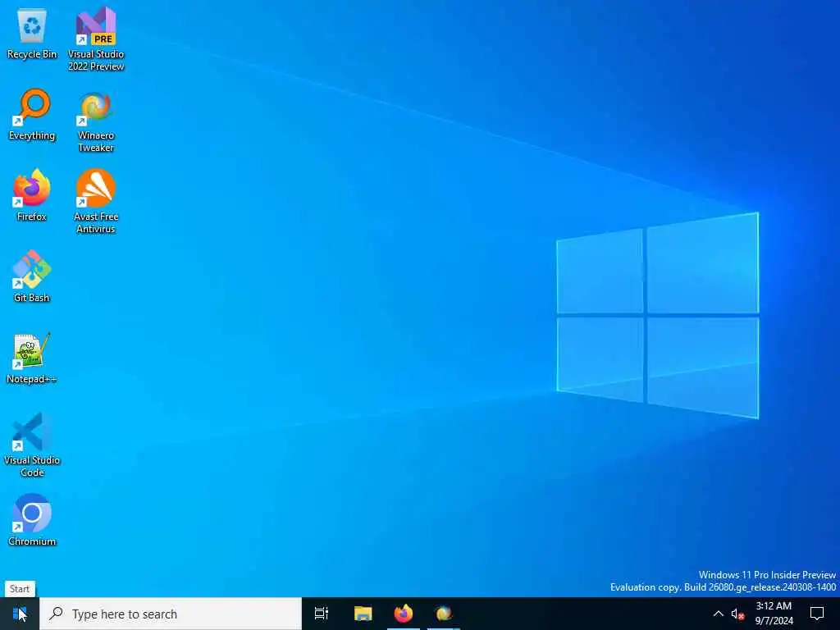Viewport: 840px width, 630px height.
Task: Select the Git Bash desktop shortcut
Action: click(x=32, y=277)
